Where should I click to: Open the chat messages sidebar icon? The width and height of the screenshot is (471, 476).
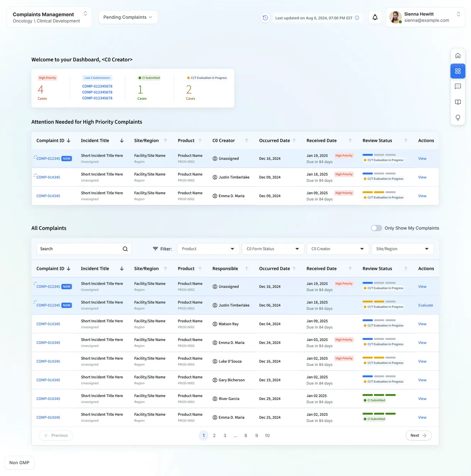[x=458, y=87]
